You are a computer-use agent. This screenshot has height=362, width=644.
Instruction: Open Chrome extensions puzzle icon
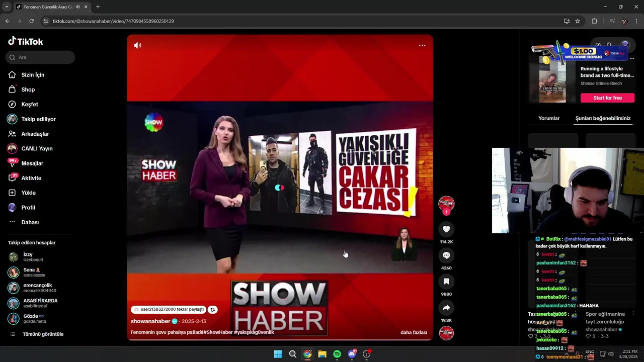[x=595, y=21]
